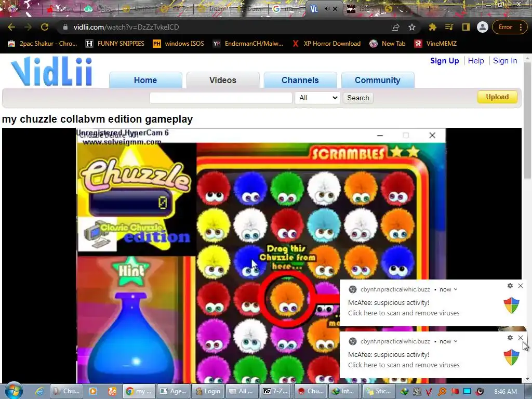Dismiss the second McAfee notification

[521, 338]
